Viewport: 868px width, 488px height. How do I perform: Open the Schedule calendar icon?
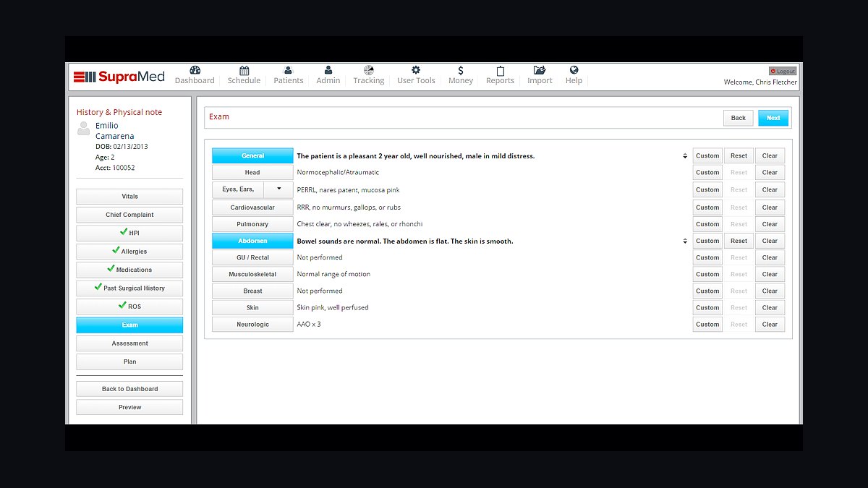pyautogui.click(x=244, y=70)
